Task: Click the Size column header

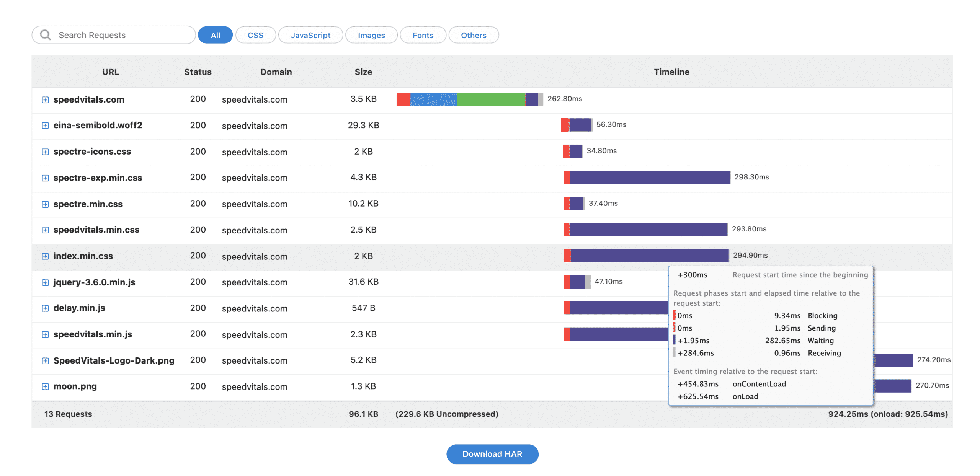Action: [363, 72]
